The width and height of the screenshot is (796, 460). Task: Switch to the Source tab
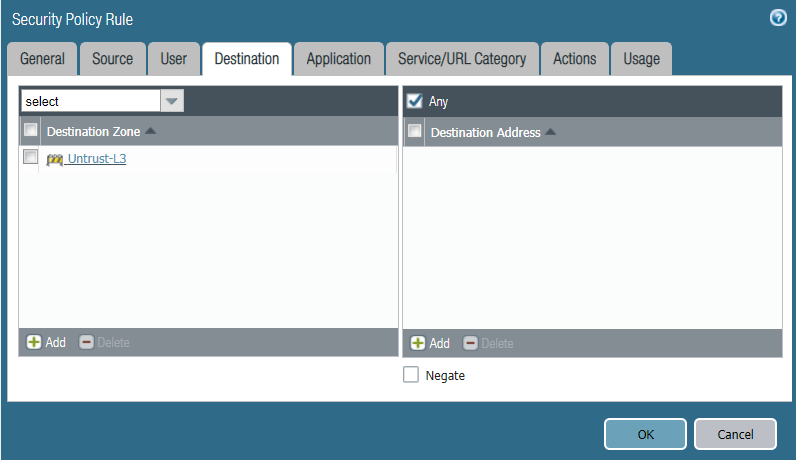click(113, 59)
